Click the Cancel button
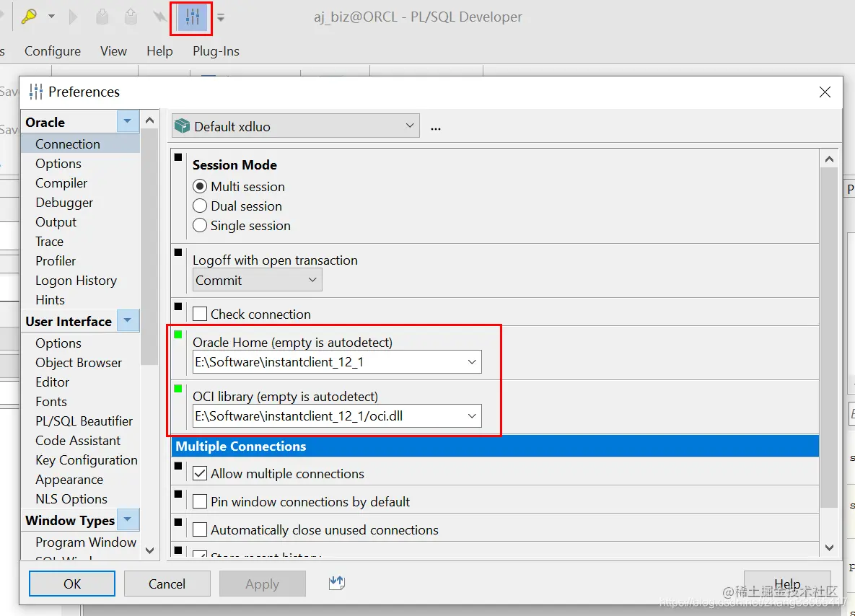 pos(167,584)
